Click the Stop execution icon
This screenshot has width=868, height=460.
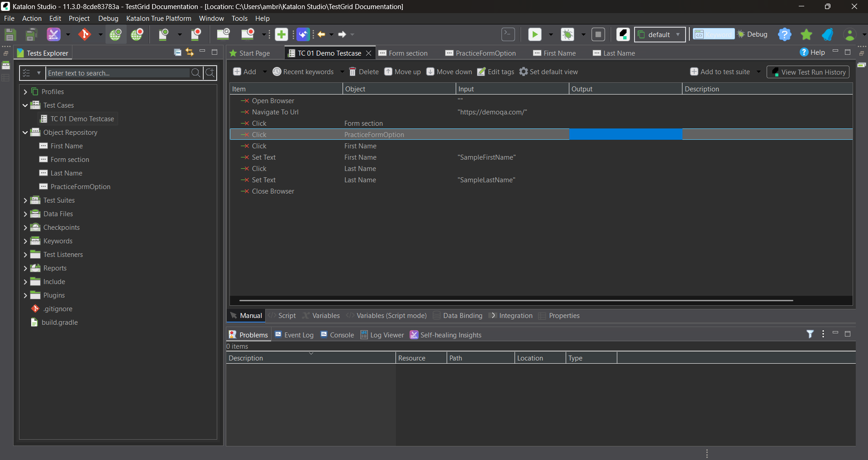point(598,34)
